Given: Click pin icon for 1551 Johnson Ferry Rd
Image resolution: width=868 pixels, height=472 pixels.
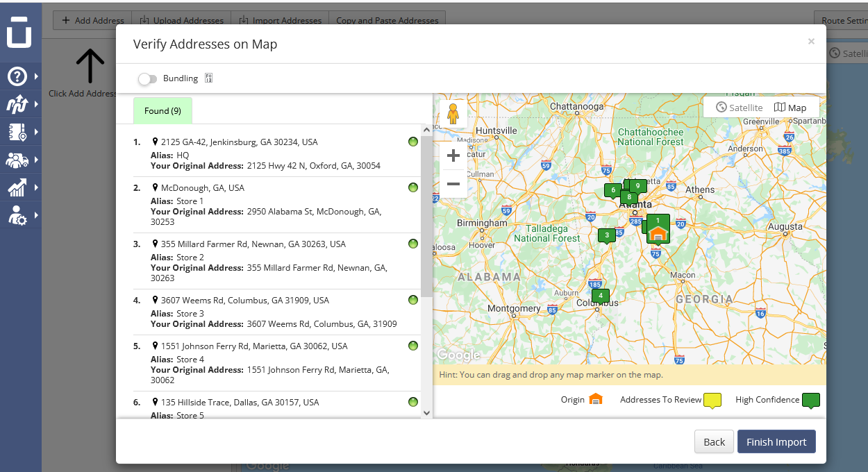Looking at the screenshot, I should point(156,346).
